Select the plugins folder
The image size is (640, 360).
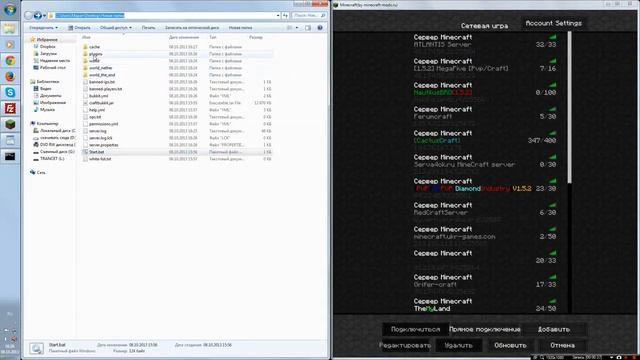(x=96, y=54)
